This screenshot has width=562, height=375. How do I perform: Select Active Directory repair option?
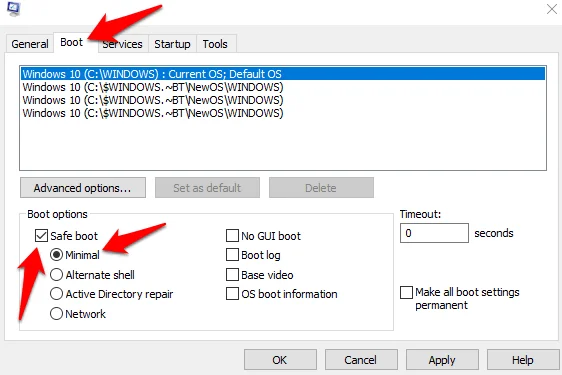pos(56,294)
